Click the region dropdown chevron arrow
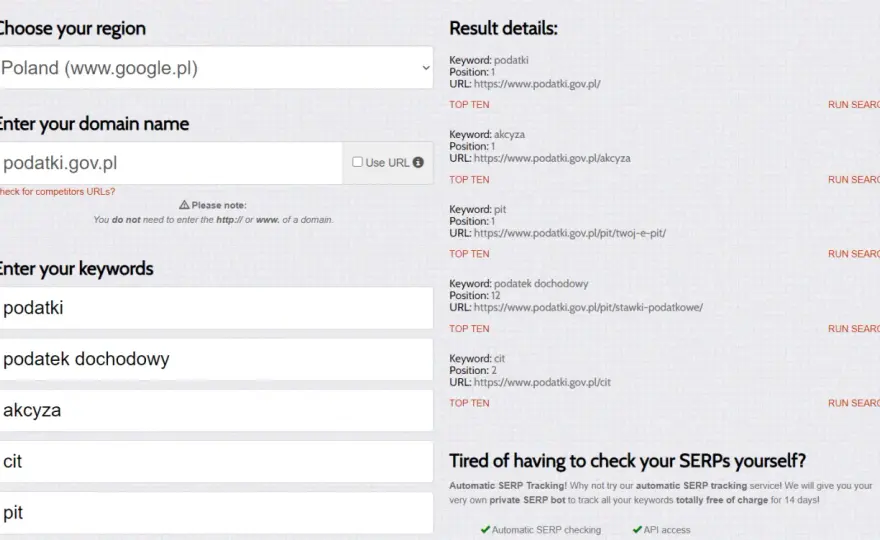The image size is (880, 540). (426, 68)
